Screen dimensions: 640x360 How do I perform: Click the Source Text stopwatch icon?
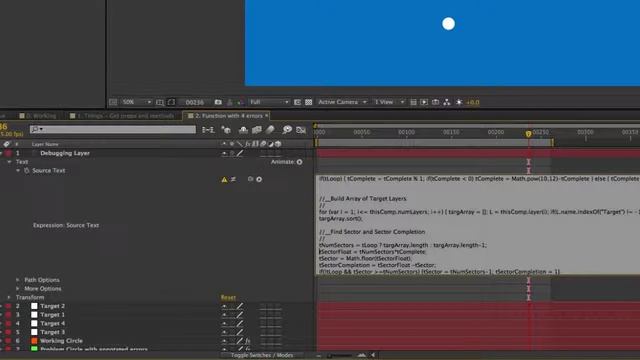pyautogui.click(x=27, y=171)
